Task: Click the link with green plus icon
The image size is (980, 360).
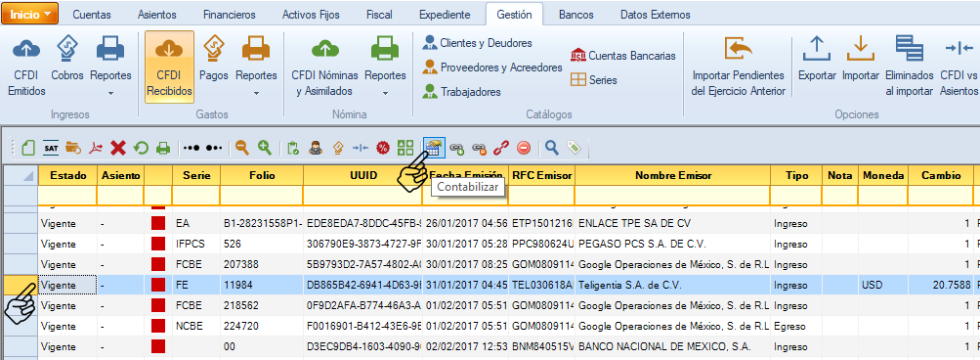Action: tap(457, 148)
